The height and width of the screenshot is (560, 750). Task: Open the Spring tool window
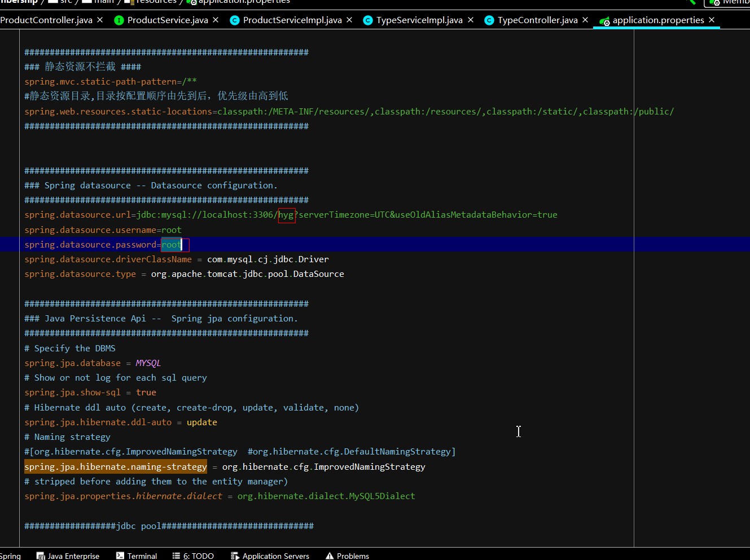10,555
